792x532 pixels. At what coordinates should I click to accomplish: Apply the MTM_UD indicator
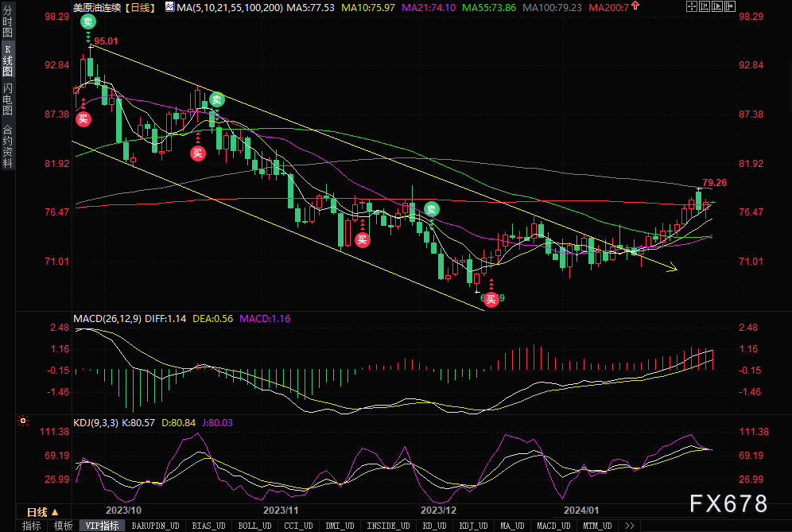click(x=597, y=526)
